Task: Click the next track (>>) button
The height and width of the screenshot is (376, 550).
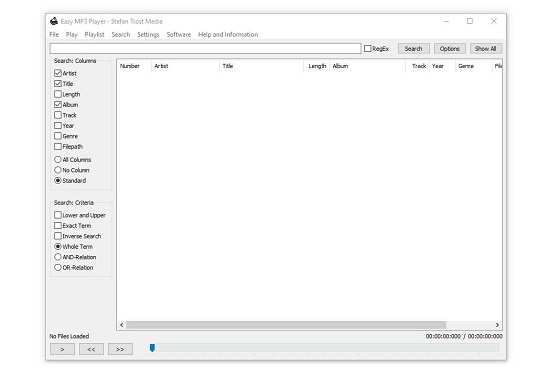Action: coord(120,349)
